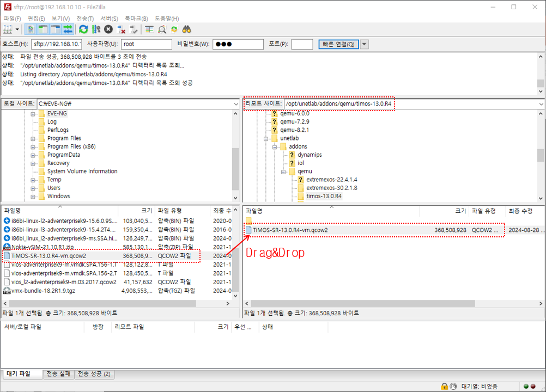Select timos-13.0.R4 folder in remote tree
Viewport: 546px width, 392px height.
[x=324, y=196]
